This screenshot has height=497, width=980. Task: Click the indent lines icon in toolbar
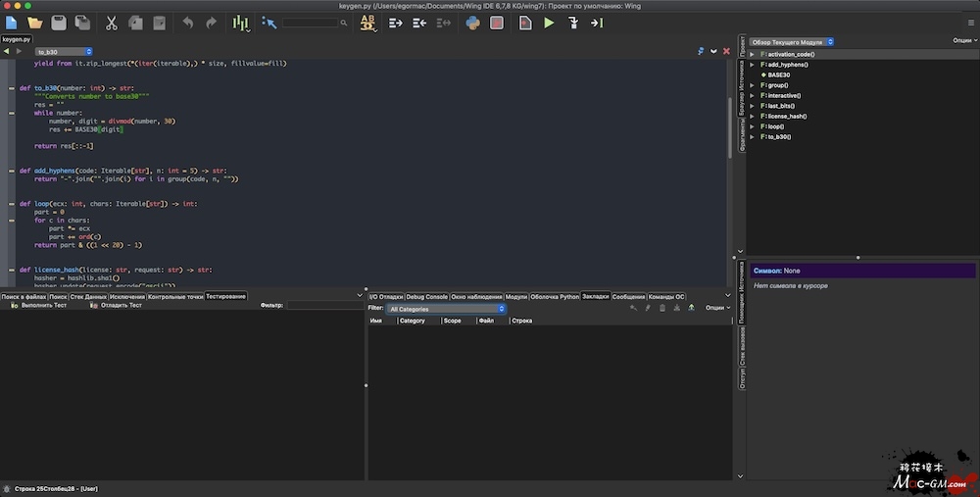pos(396,23)
